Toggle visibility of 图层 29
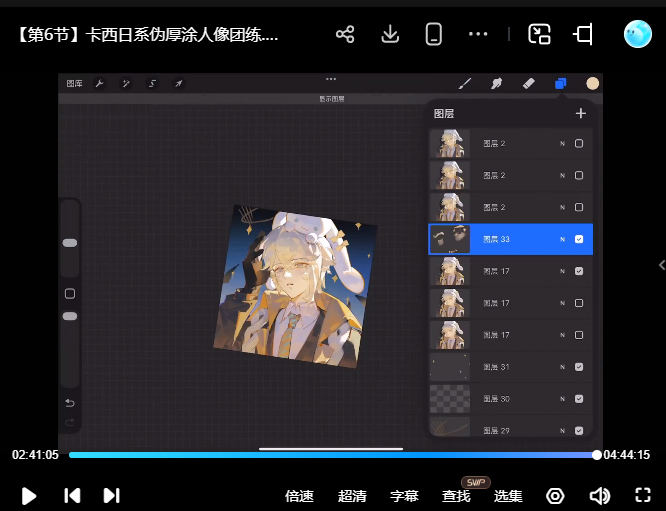The height and width of the screenshot is (511, 666). (579, 430)
